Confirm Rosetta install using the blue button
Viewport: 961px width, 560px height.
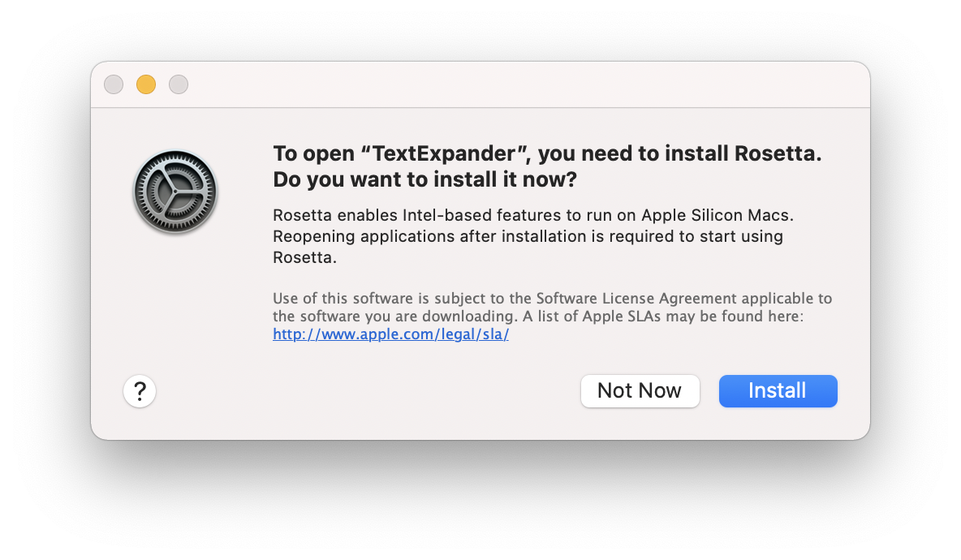pos(777,390)
